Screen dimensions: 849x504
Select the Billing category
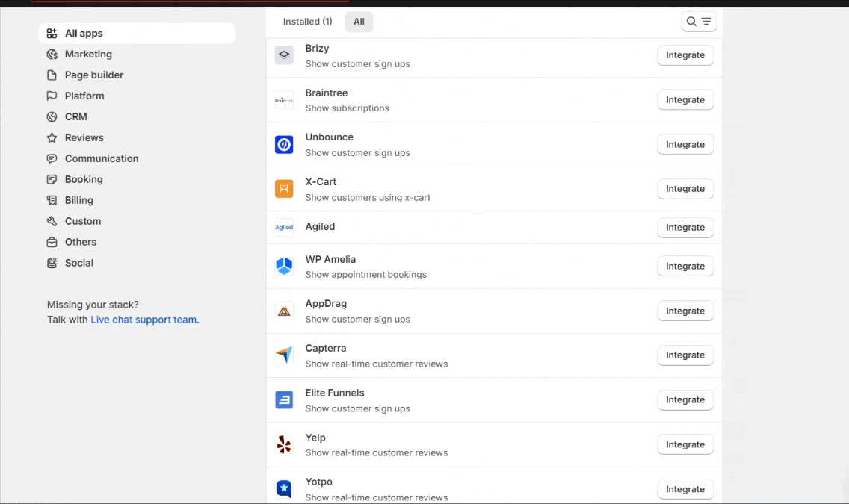[79, 201]
